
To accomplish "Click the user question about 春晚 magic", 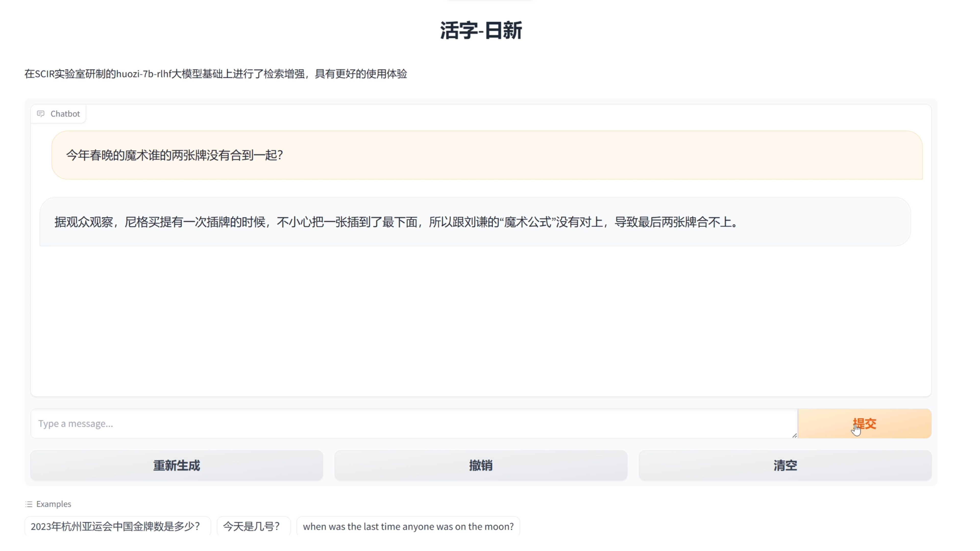I will (x=175, y=155).
